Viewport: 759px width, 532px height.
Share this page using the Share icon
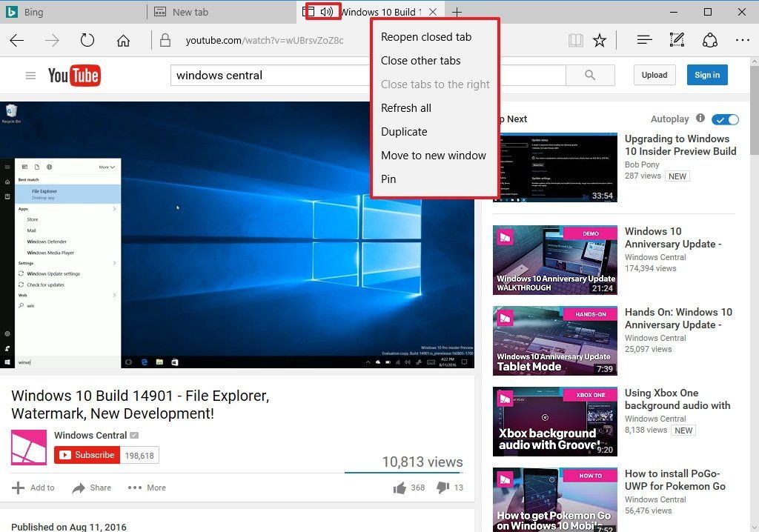710,40
